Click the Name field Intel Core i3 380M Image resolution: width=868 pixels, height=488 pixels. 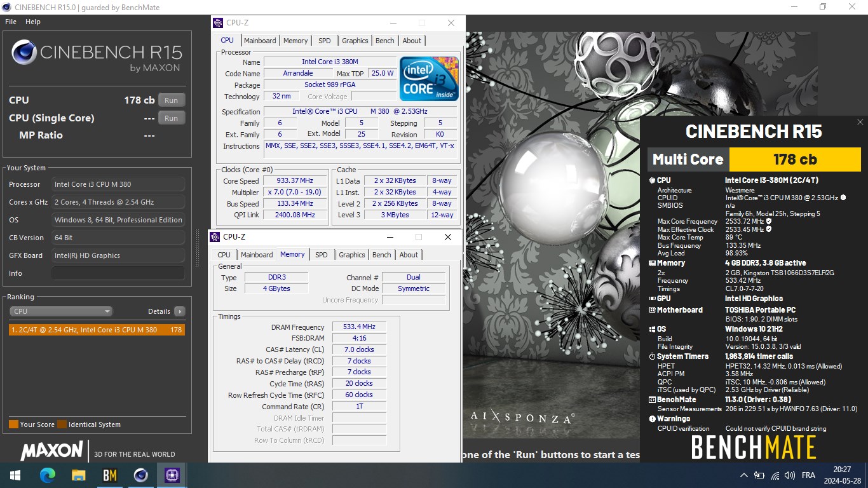[329, 62]
